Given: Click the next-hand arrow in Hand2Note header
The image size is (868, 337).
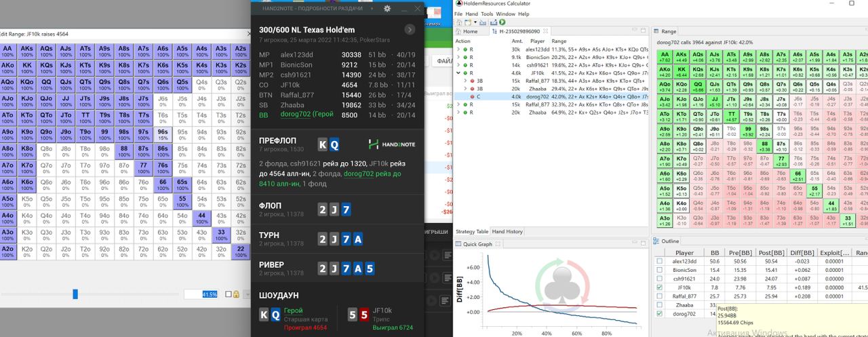Looking at the screenshot, I should (409, 30).
